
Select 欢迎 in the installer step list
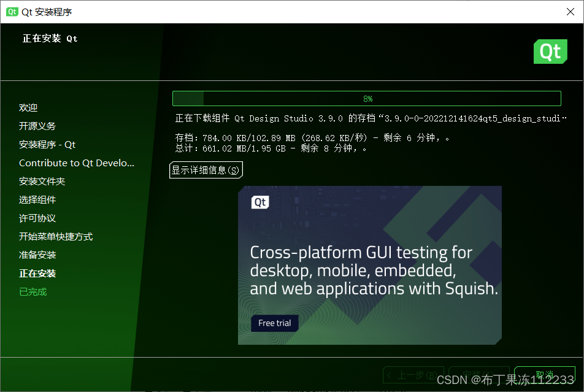coord(28,107)
